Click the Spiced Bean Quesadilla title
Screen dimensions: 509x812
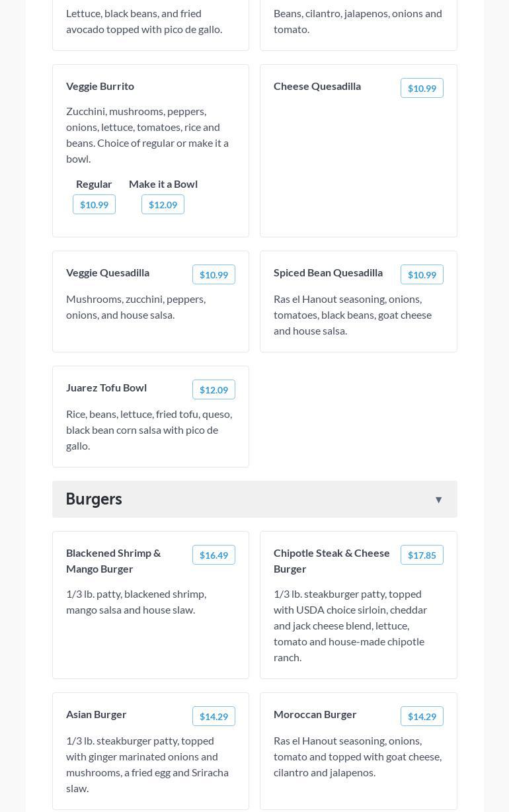click(x=328, y=272)
